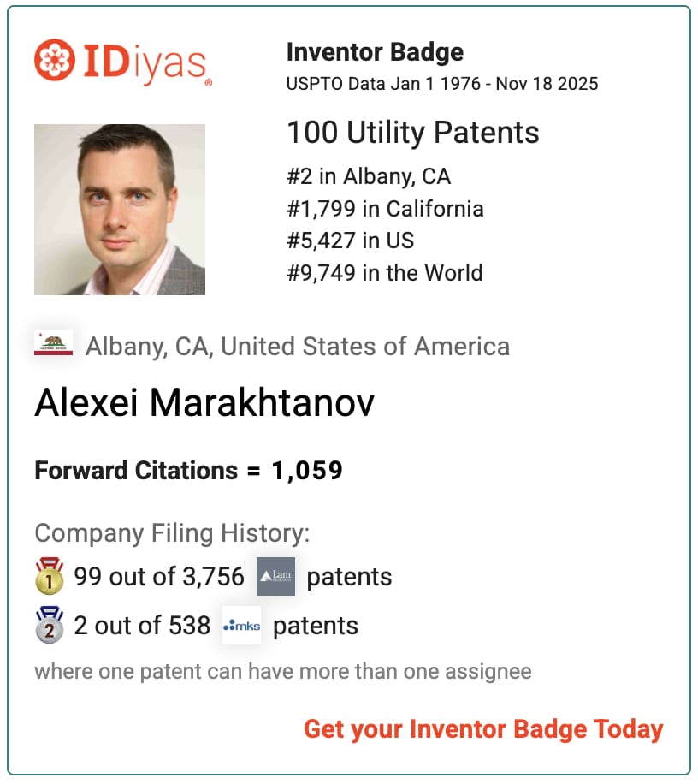Click the gold first-place medal icon
Viewport: 698px width, 784px height.
click(x=49, y=576)
